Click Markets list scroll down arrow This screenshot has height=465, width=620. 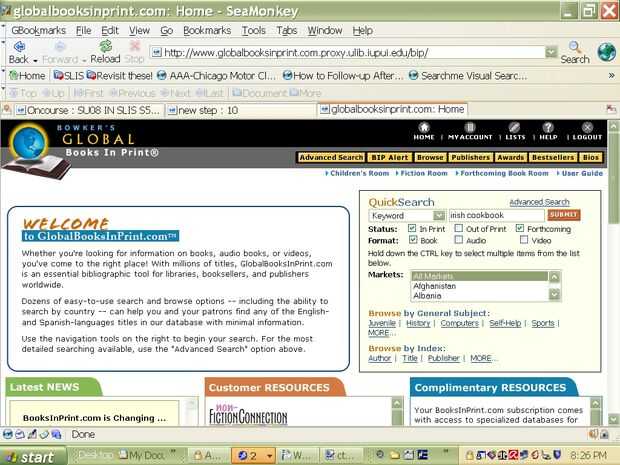554,294
